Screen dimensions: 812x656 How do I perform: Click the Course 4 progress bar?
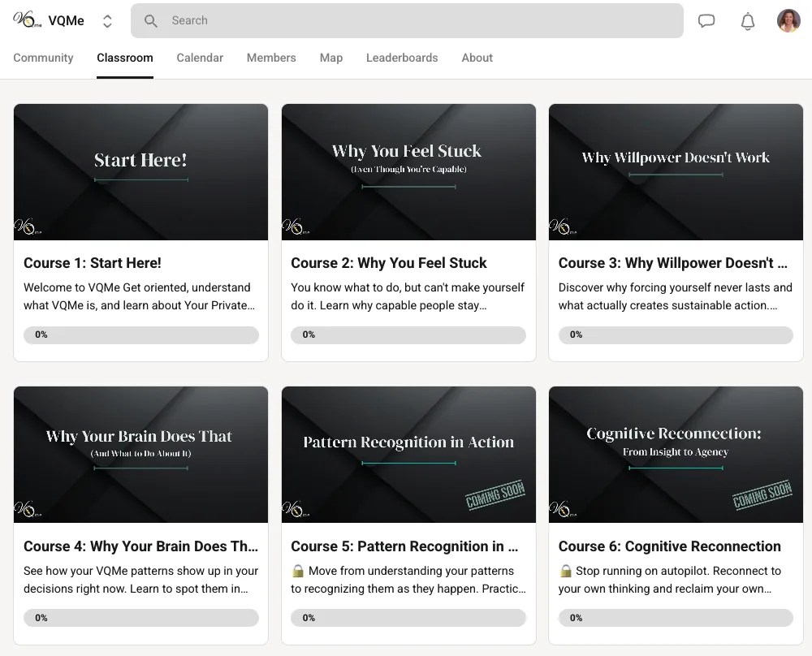[x=140, y=618]
